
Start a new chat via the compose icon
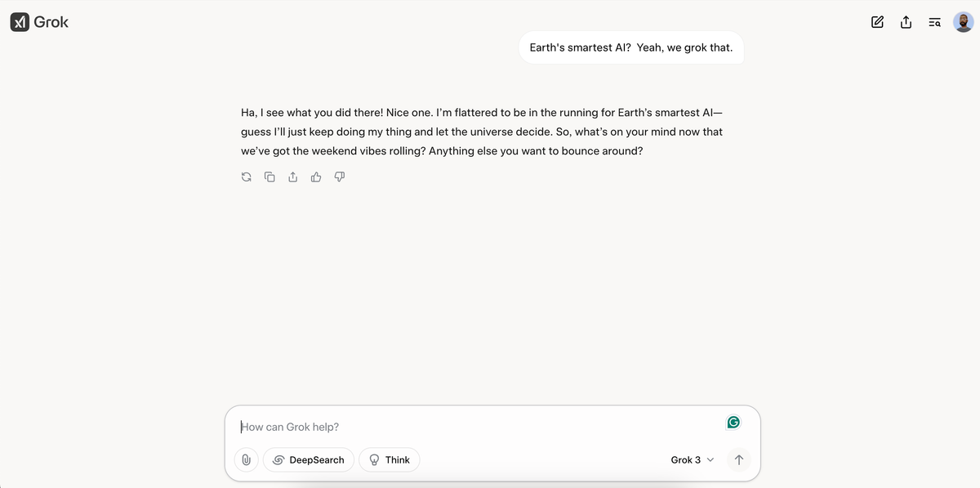click(x=877, y=22)
